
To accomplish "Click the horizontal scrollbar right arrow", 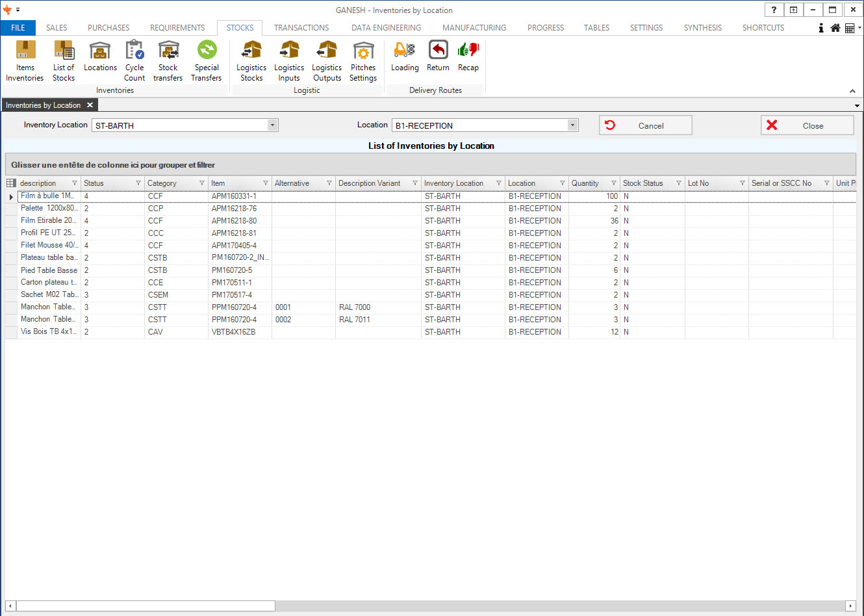I will tap(850, 606).
